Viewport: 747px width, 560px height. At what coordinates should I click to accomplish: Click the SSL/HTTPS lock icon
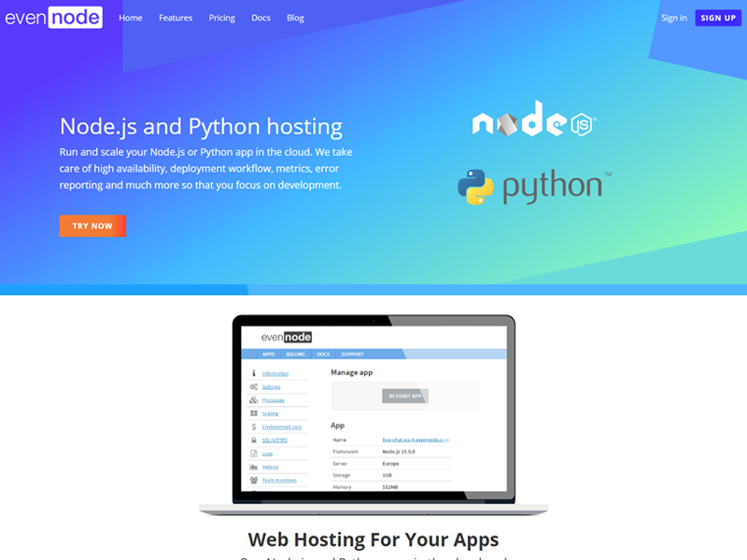pyautogui.click(x=253, y=440)
